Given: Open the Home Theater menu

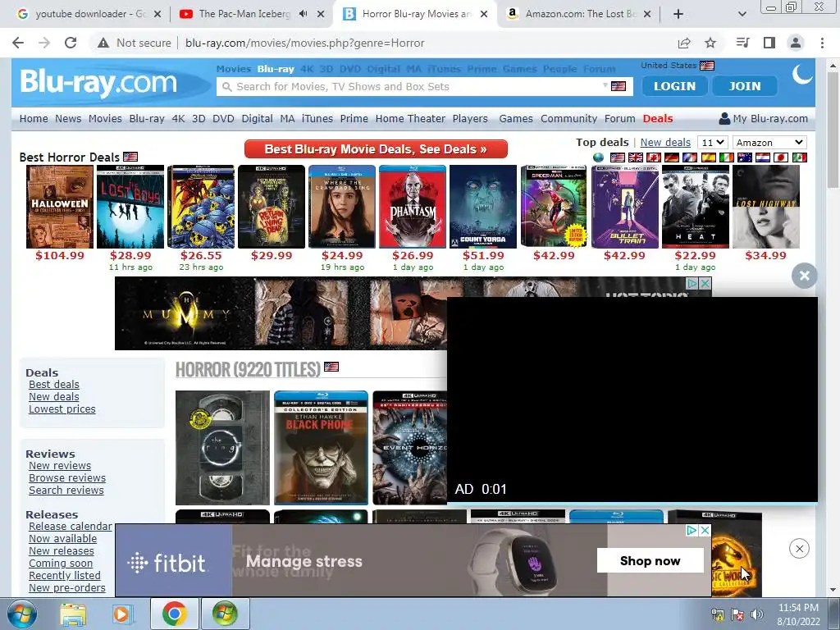Looking at the screenshot, I should click(410, 118).
